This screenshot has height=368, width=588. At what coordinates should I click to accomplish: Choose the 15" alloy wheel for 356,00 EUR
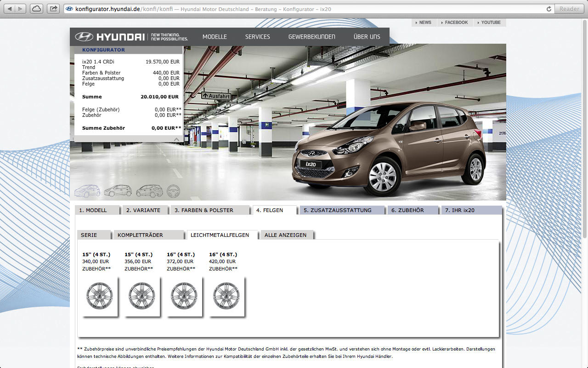coord(142,296)
